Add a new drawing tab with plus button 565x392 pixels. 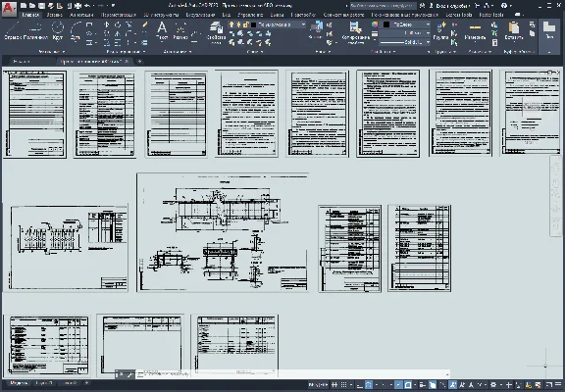coord(139,61)
